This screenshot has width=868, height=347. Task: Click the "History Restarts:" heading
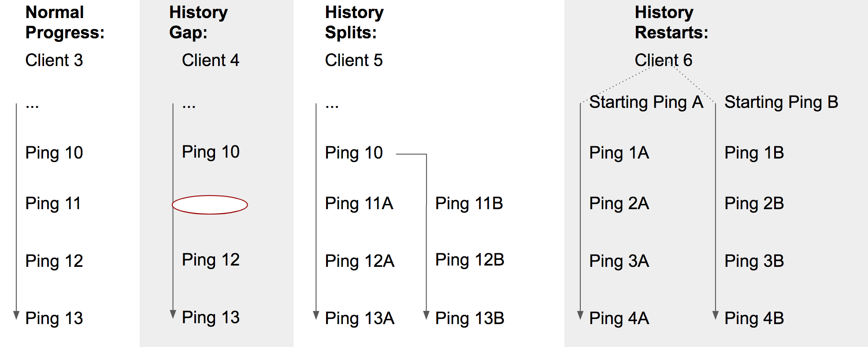671,22
